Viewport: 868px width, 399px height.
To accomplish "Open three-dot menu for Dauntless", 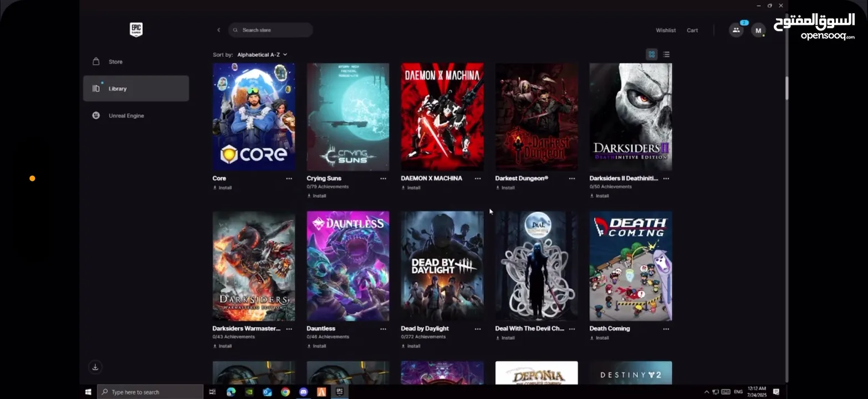I will point(383,329).
